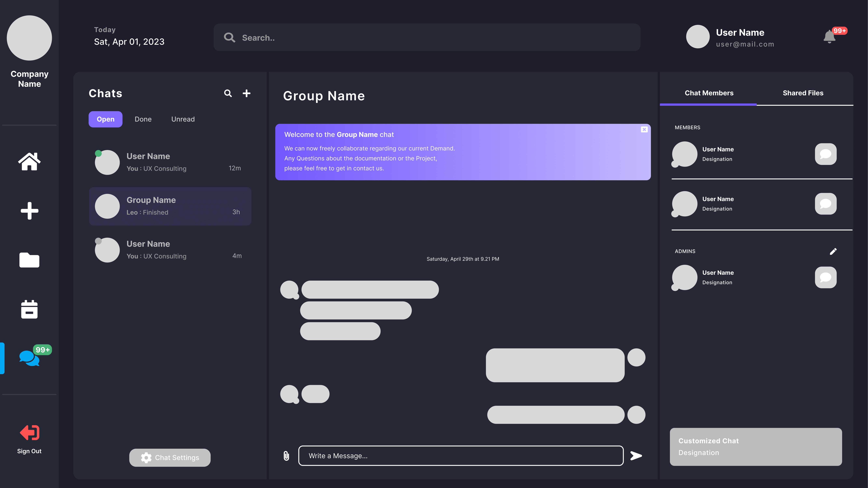
Task: Edit admins with pencil icon
Action: pos(833,251)
